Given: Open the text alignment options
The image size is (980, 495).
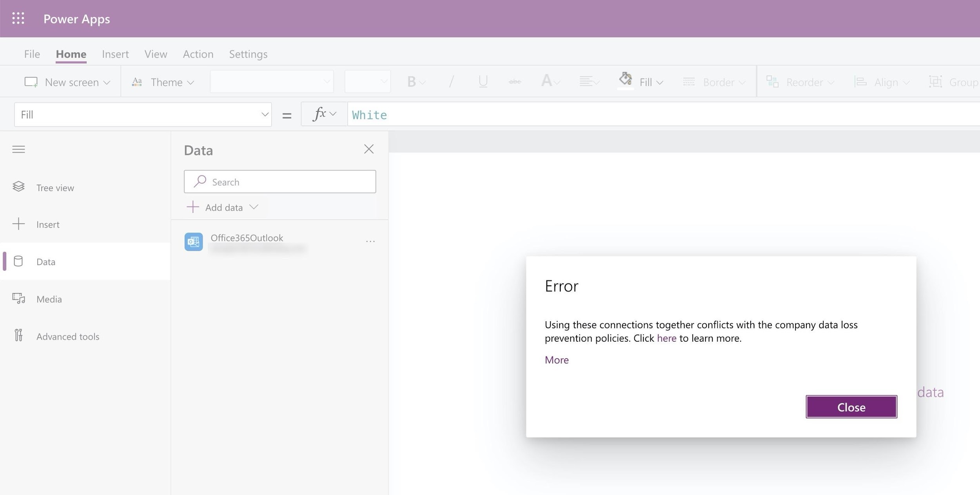Looking at the screenshot, I should click(x=589, y=82).
